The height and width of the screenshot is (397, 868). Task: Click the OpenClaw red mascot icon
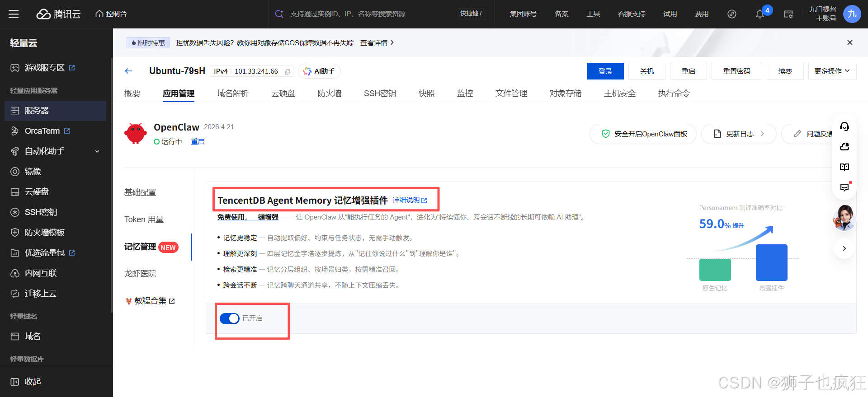point(136,134)
